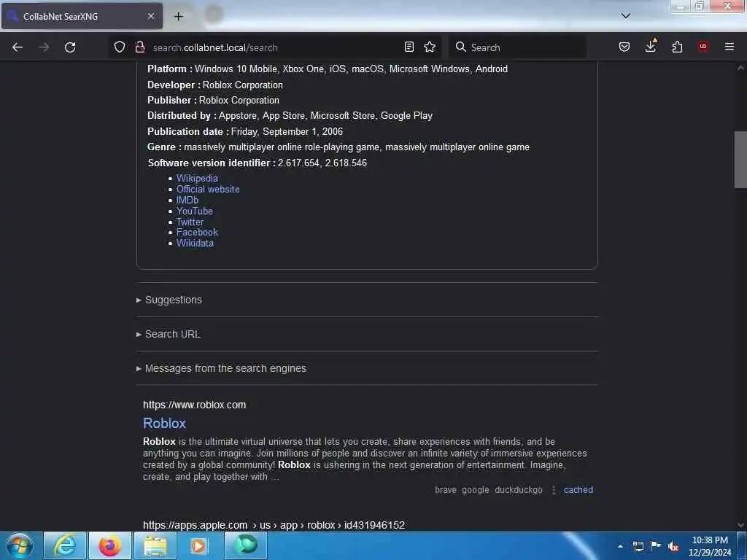Click scrollbar down arrow
The width and height of the screenshot is (747, 560).
point(740,525)
